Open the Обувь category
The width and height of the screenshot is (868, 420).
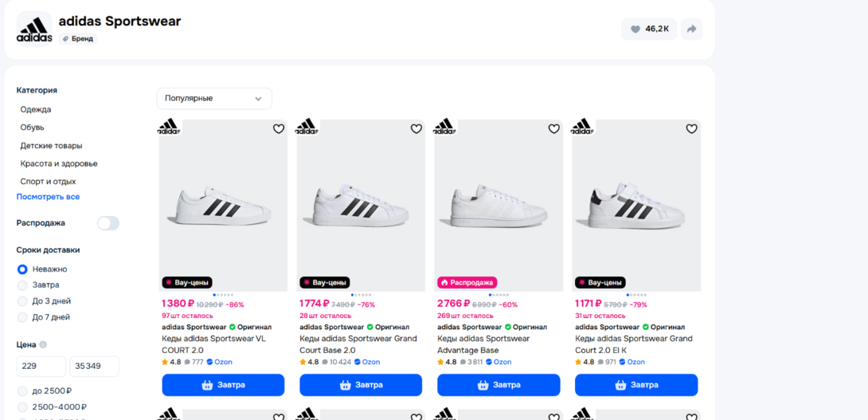pos(33,128)
